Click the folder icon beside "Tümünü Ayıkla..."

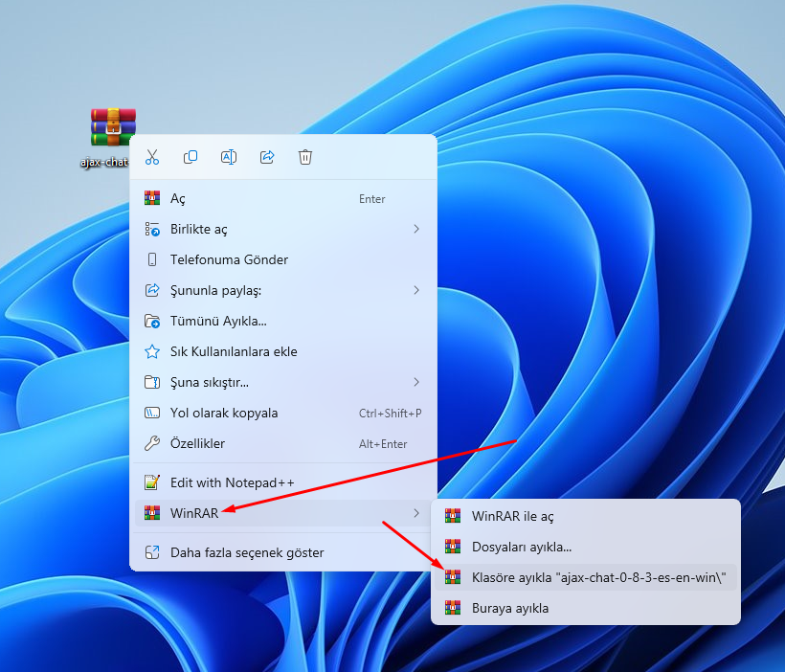tap(152, 321)
